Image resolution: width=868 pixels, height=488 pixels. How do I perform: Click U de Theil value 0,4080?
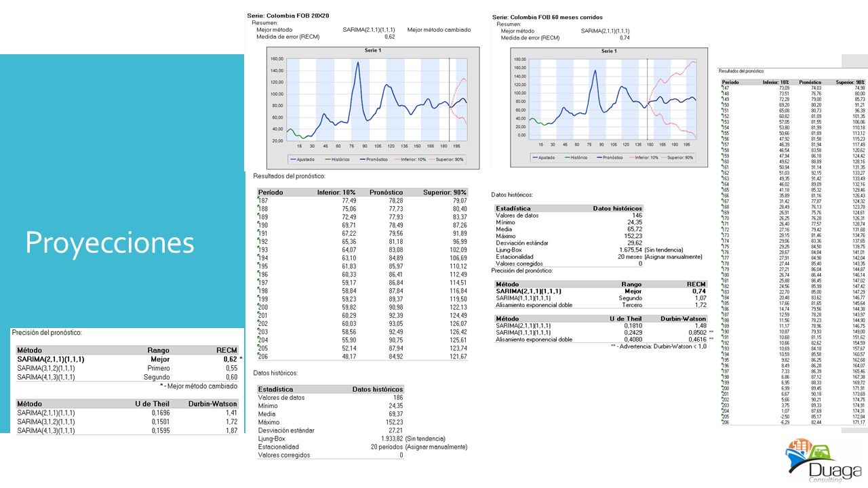click(635, 339)
